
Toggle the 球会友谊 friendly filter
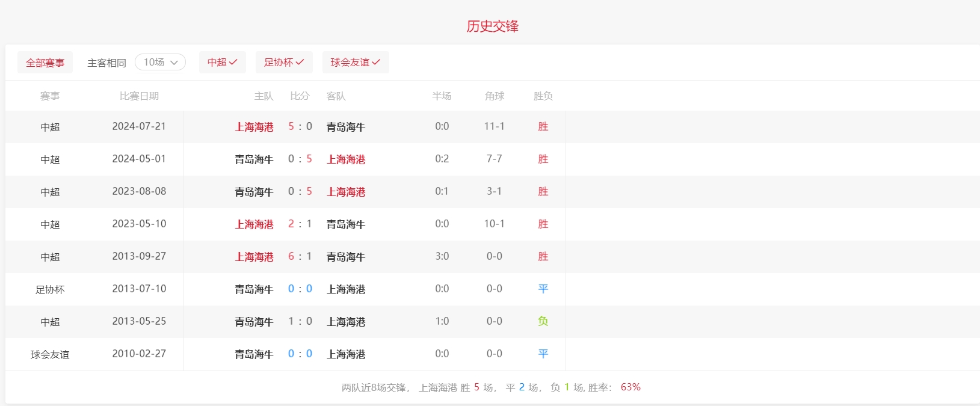[x=355, y=63]
